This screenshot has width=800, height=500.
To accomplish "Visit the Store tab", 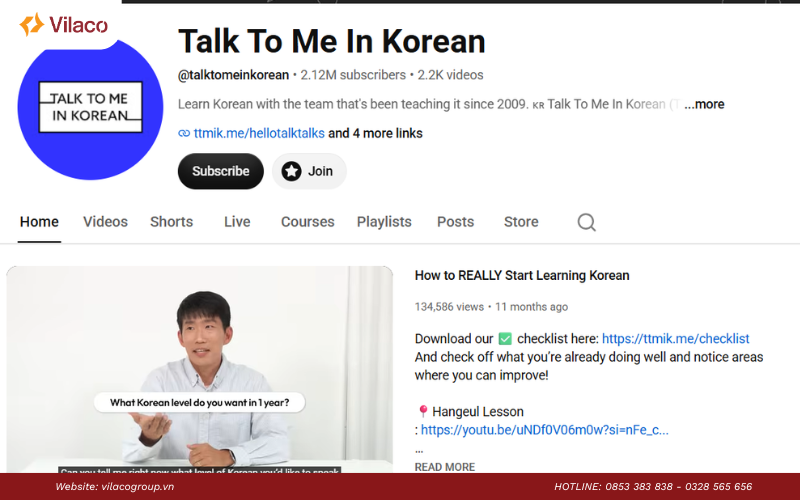I will click(521, 222).
